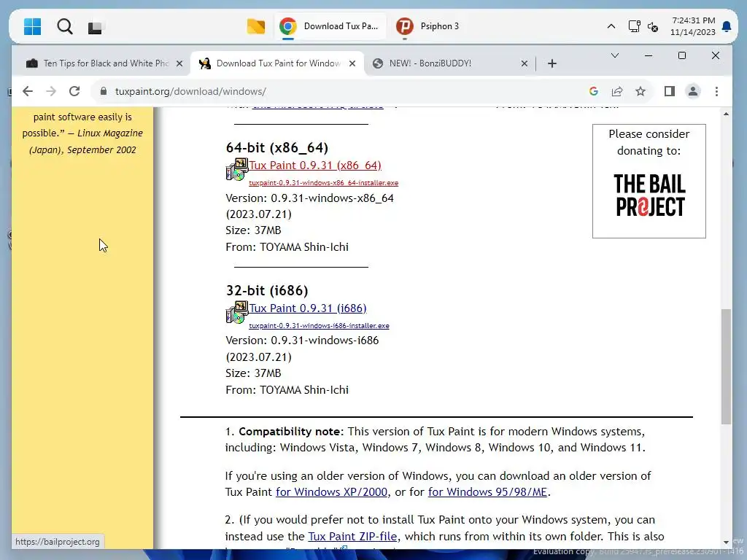Click the 32-bit installer icon image
The image size is (747, 560).
[237, 312]
